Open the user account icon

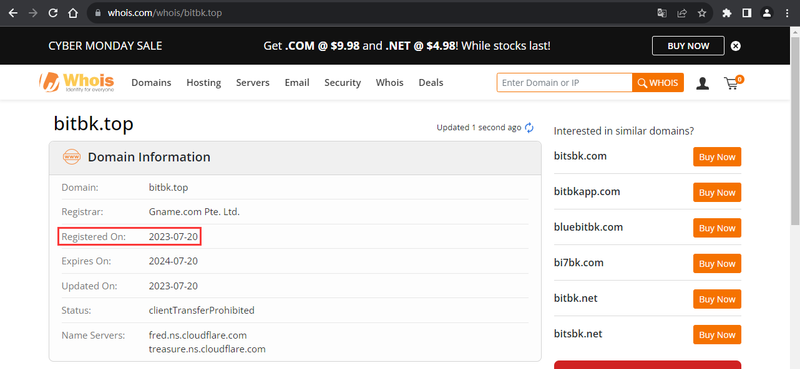(x=703, y=83)
